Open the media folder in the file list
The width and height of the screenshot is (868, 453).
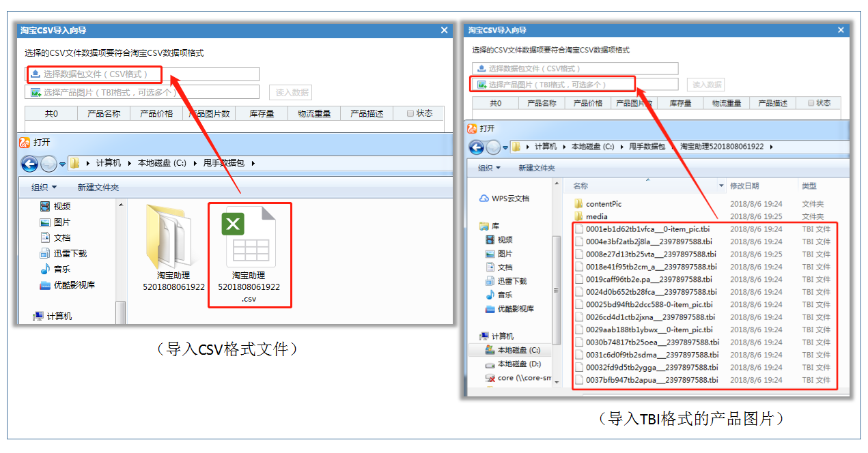pyautogui.click(x=591, y=216)
